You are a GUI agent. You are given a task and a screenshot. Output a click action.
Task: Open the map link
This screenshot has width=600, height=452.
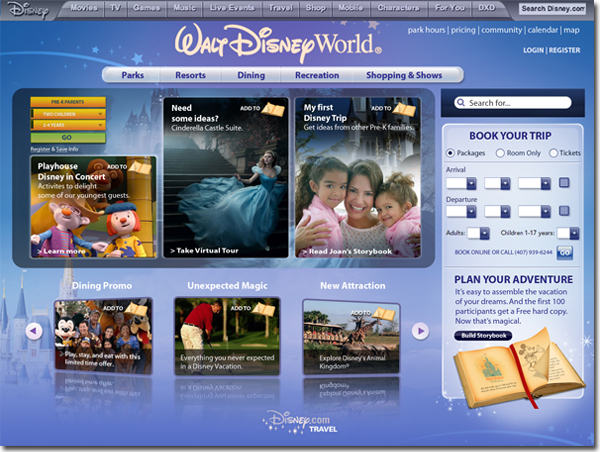[x=571, y=30]
